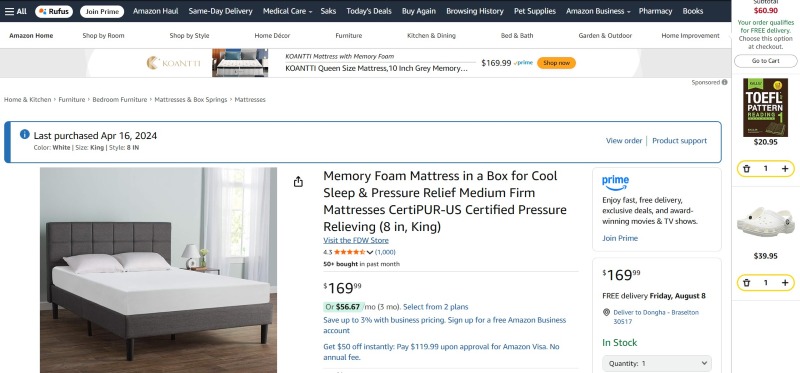Viewport: 800px width, 373px height.
Task: Open the Furniture category tab
Action: click(x=349, y=36)
